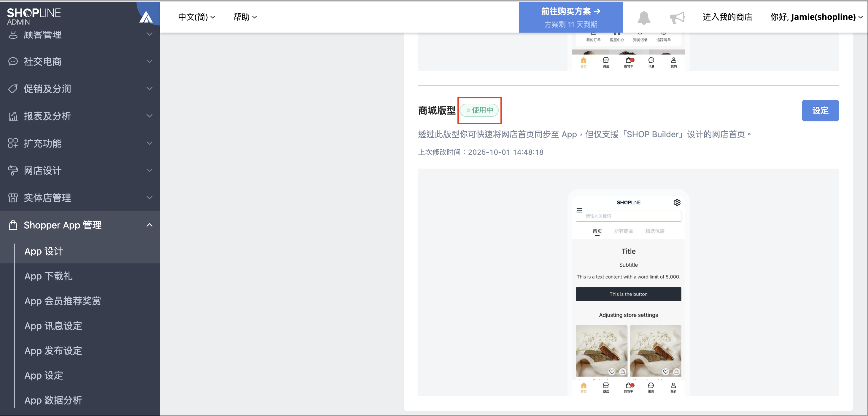Click 'This is the button' in preview
The height and width of the screenshot is (416, 868).
click(628, 294)
